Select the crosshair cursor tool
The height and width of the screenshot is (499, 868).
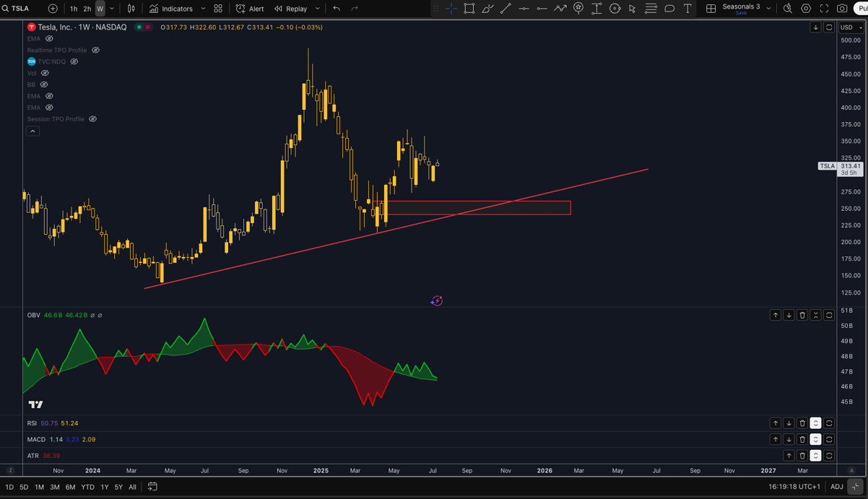(451, 9)
